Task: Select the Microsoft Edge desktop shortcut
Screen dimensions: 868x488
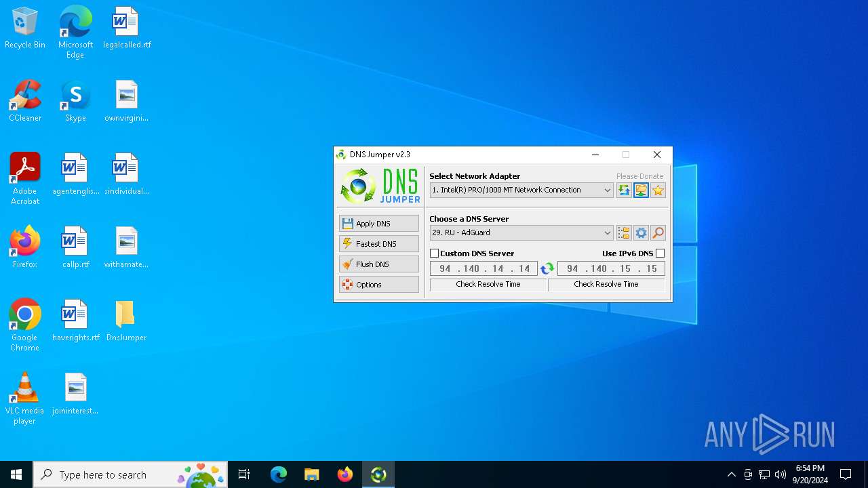Action: (x=75, y=32)
